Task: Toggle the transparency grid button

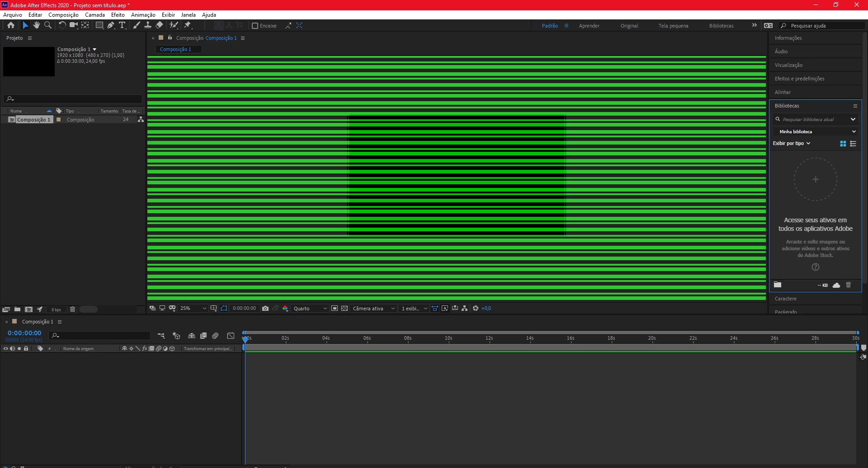Action: pos(344,309)
